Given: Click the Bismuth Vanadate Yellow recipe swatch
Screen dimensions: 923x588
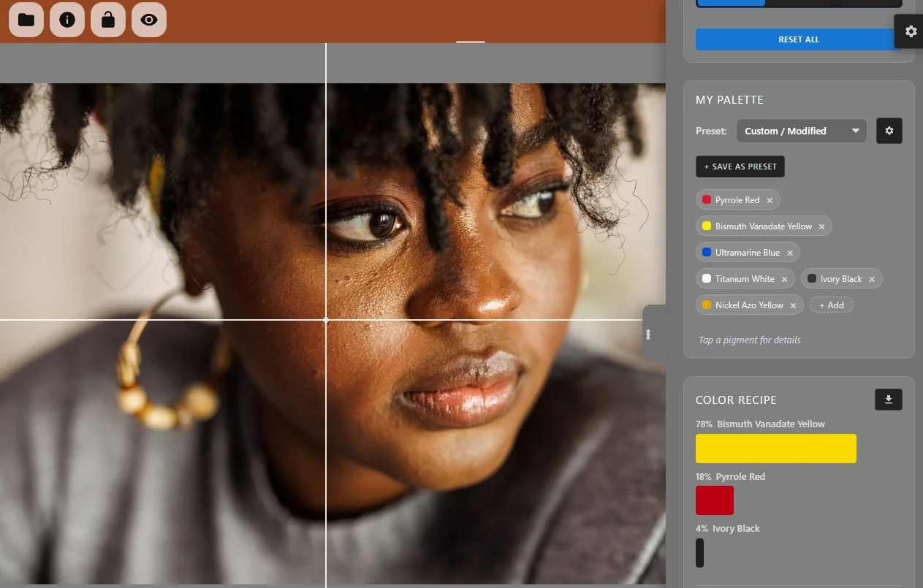Looking at the screenshot, I should coord(775,448).
